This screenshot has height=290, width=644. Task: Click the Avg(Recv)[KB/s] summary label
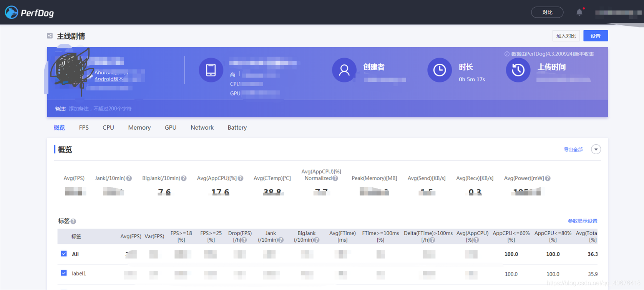tap(475, 178)
